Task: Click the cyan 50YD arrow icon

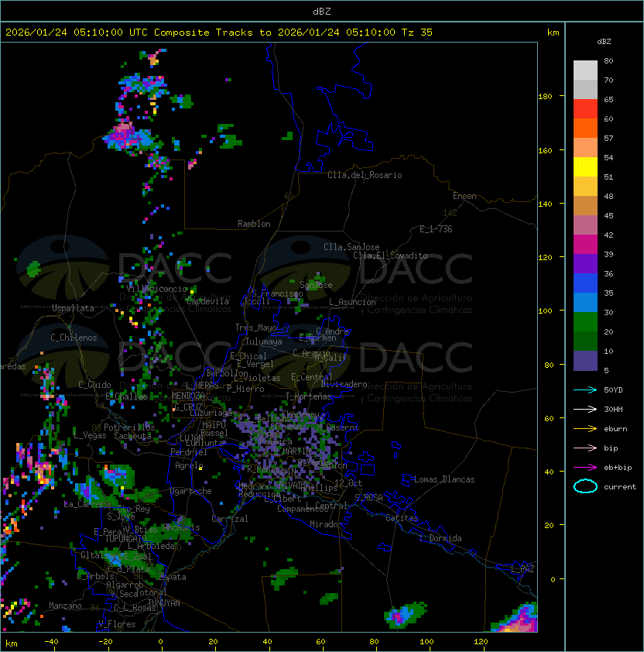Action: point(585,390)
